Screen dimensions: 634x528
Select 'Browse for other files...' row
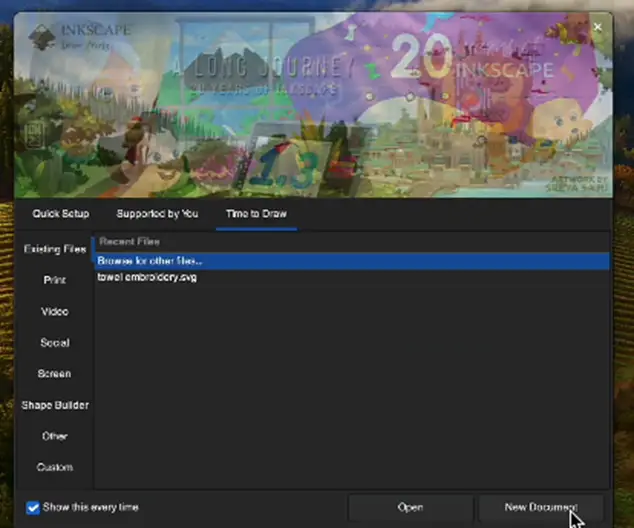point(352,261)
